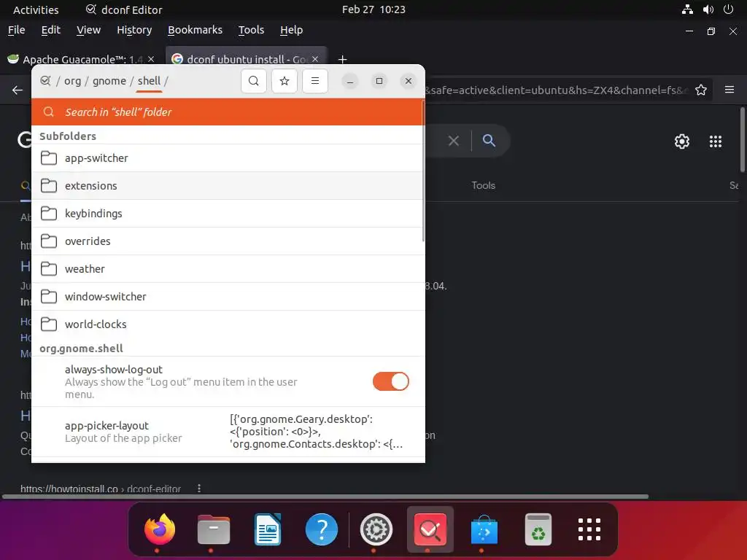Open the date and time panel

(x=373, y=9)
